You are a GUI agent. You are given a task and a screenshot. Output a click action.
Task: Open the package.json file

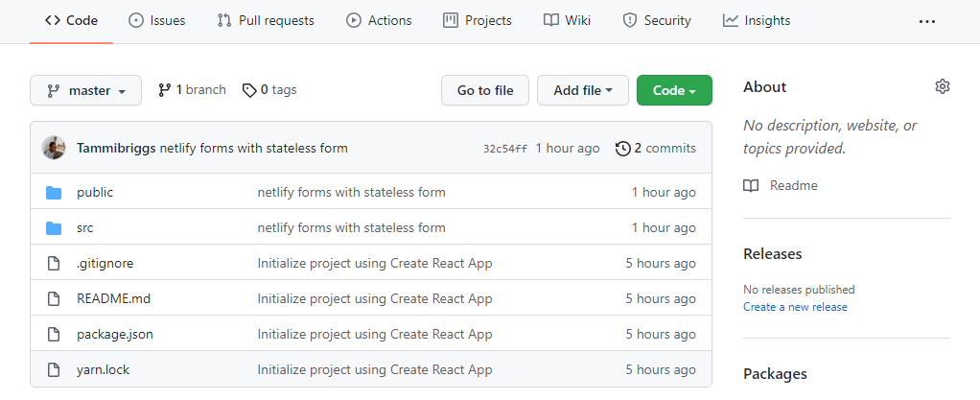(115, 335)
